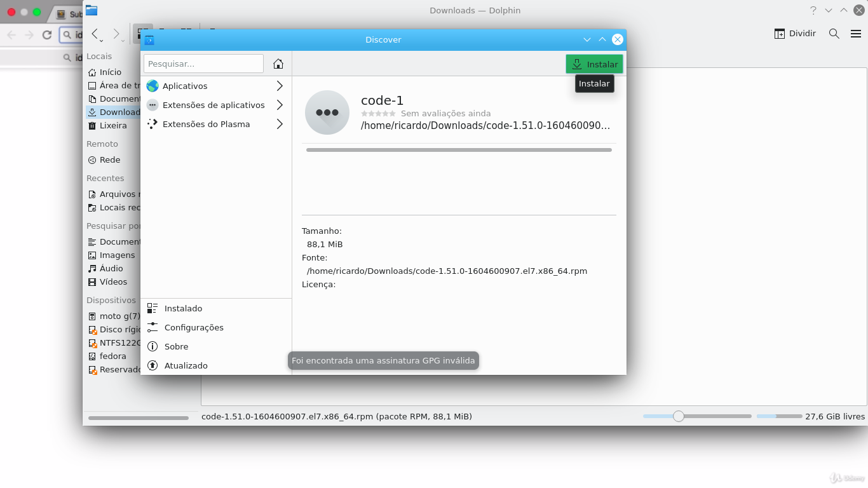The width and height of the screenshot is (868, 488).
Task: Open Disco rígido device in Dolphin
Action: coord(113,329)
